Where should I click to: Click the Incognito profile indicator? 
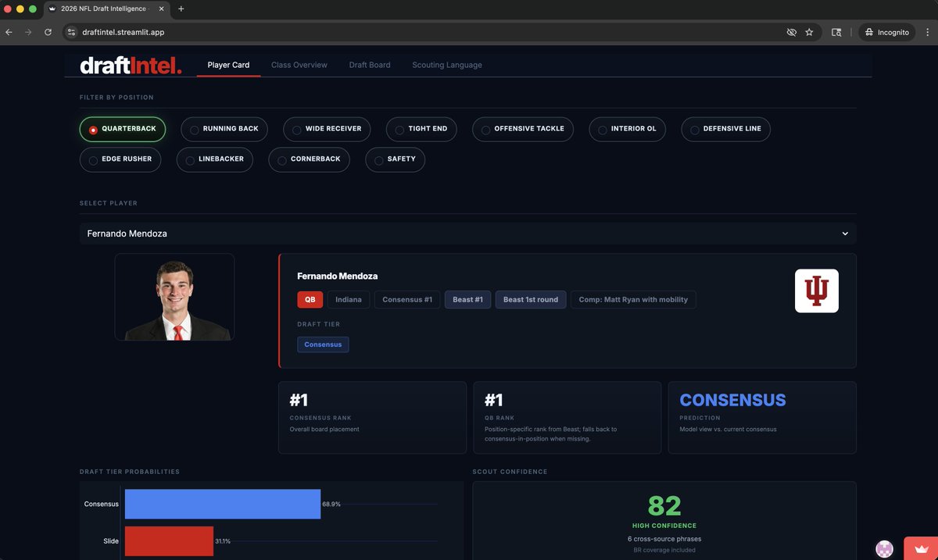[x=887, y=32]
